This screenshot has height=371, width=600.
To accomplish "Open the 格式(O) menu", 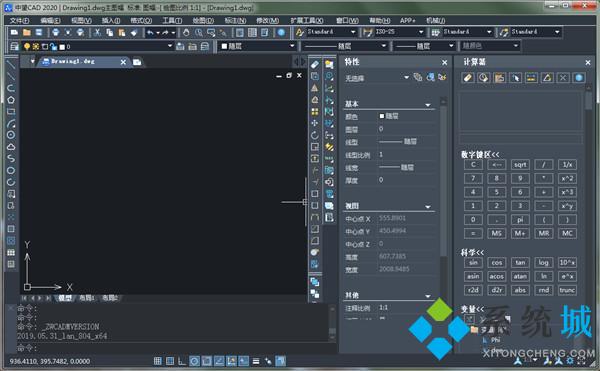I will coord(141,20).
